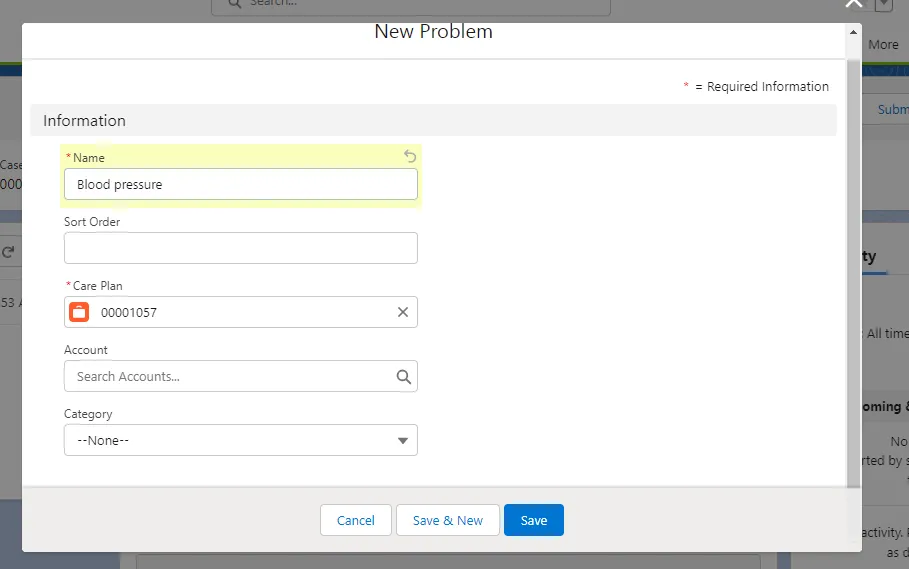This screenshot has width=909, height=569.
Task: Clear the Care Plan value 00001057
Action: pyautogui.click(x=403, y=312)
